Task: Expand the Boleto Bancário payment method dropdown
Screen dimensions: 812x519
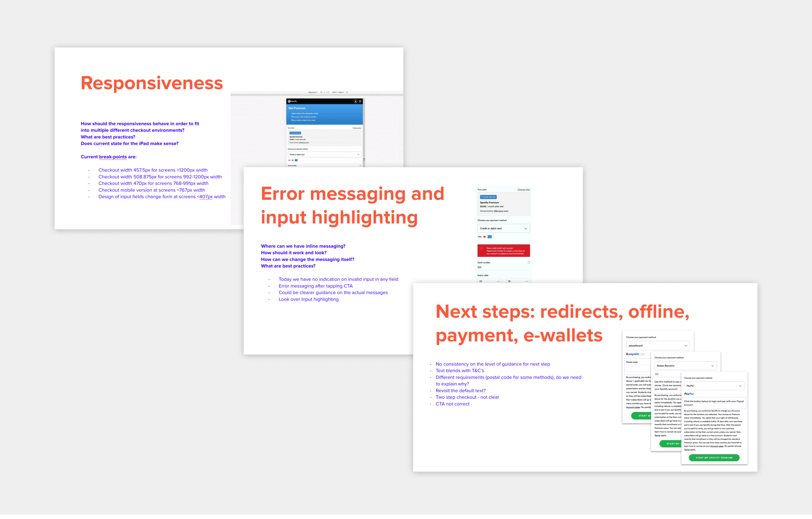Action: [x=685, y=366]
